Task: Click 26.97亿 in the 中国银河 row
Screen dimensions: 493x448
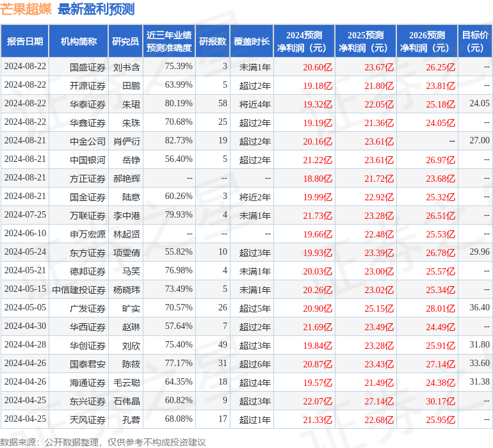Action: point(440,160)
